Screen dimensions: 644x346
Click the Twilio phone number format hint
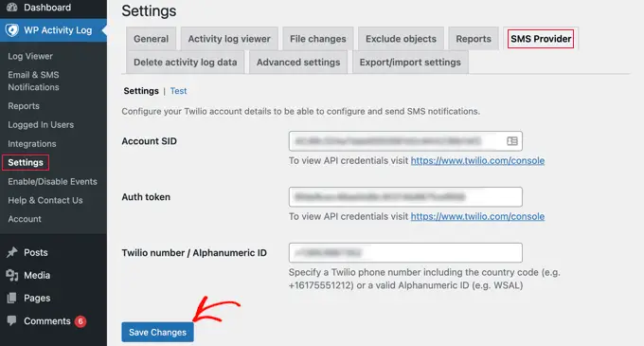424,279
